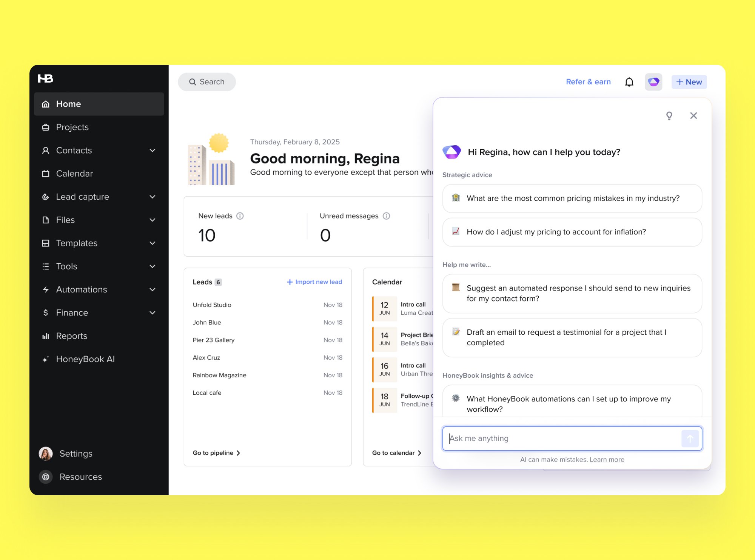This screenshot has height=560, width=755.
Task: Open the Local cafe lead
Action: click(x=268, y=393)
